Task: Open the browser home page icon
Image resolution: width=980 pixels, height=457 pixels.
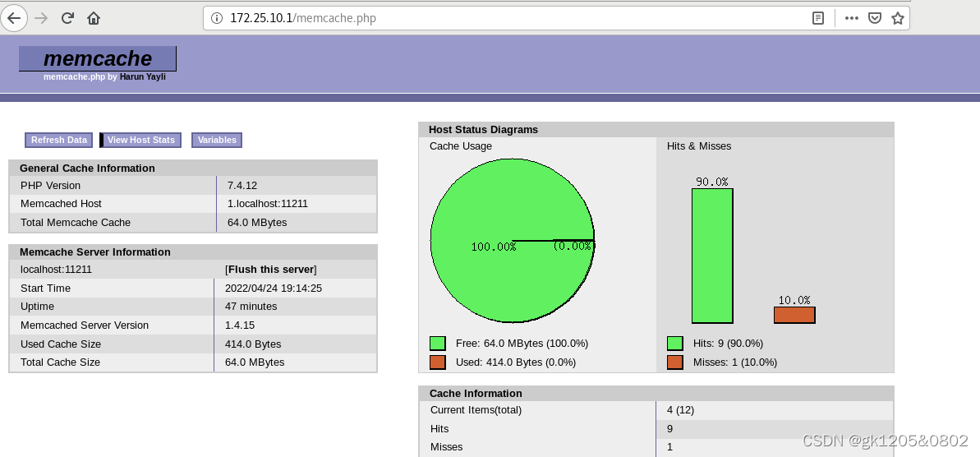Action: coord(94,17)
